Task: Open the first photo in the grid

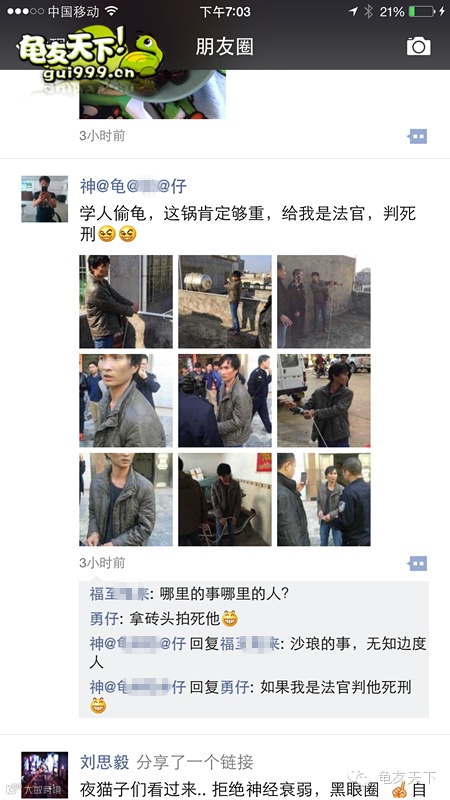Action: [126, 302]
